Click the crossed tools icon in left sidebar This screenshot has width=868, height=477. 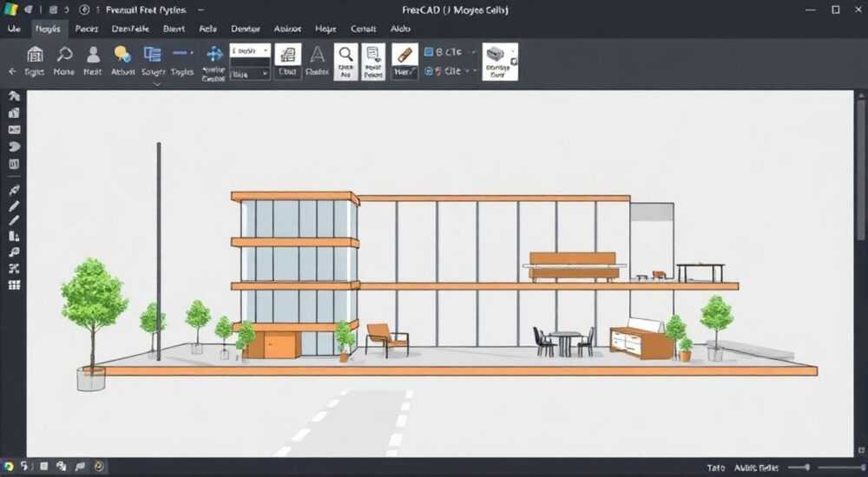(x=14, y=269)
